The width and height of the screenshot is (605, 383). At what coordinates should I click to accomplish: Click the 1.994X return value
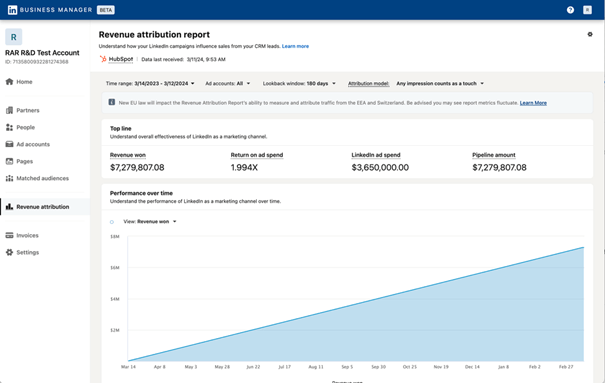pyautogui.click(x=244, y=167)
